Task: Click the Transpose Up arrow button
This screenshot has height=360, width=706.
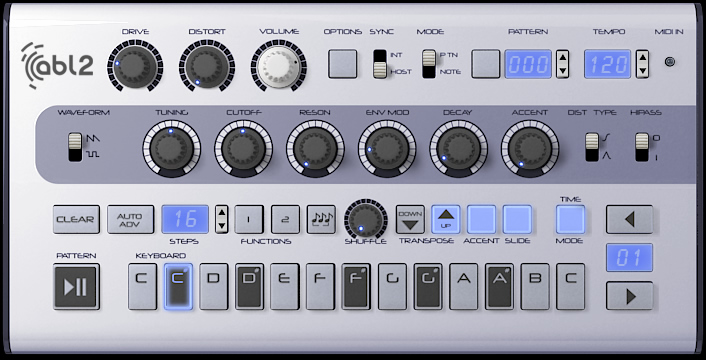Action: pos(446,219)
